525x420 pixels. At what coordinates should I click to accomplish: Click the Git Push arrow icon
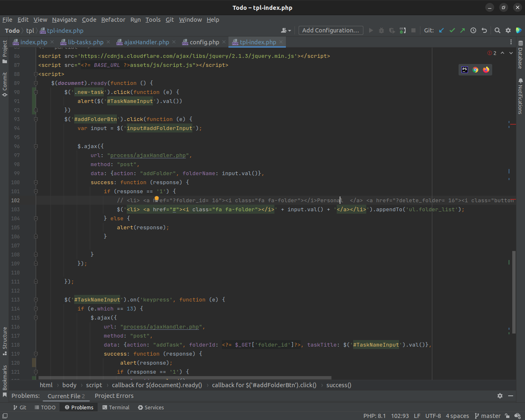pos(462,30)
